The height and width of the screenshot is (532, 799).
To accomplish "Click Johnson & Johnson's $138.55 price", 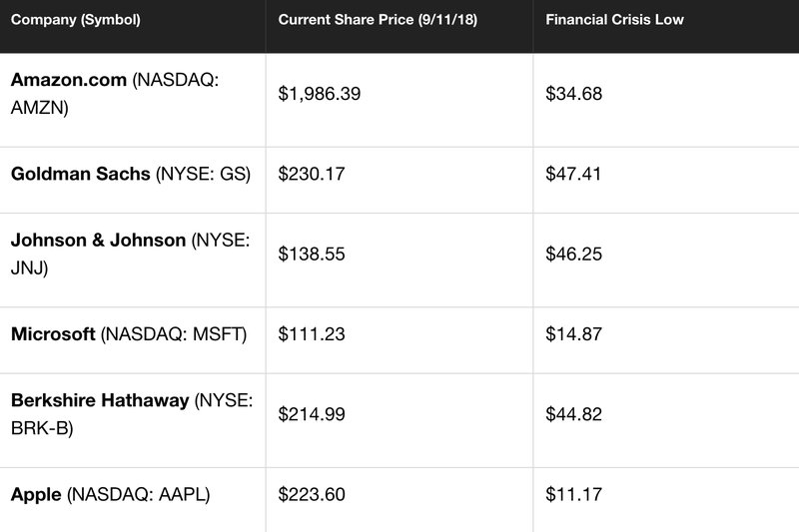I will click(312, 255).
